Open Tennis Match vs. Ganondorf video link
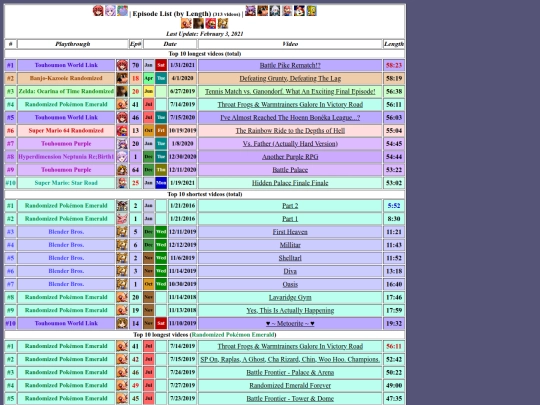The width and height of the screenshot is (540, 405). [290, 91]
